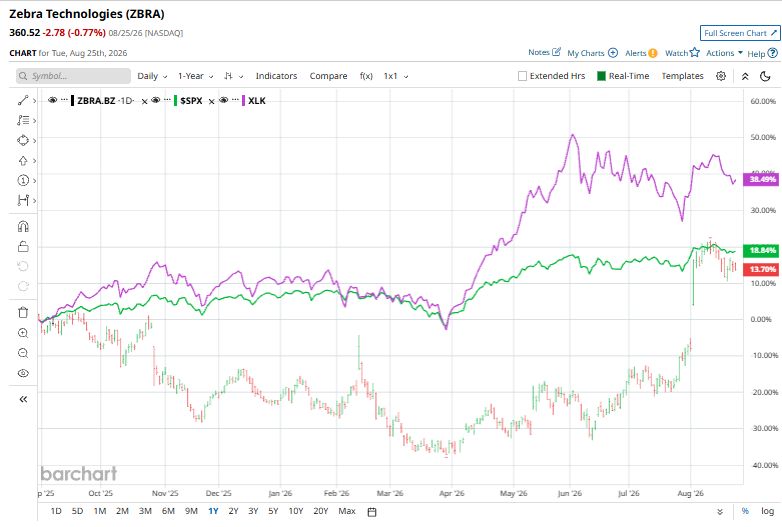Open the Daily frequency dropdown
The image size is (782, 527).
pyautogui.click(x=153, y=76)
